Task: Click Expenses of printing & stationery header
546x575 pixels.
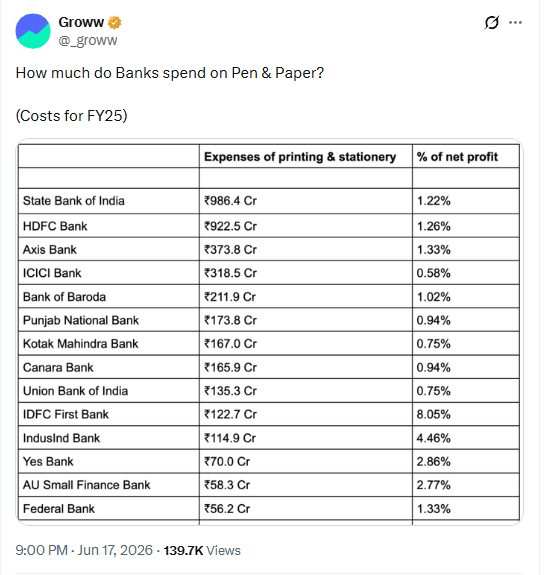Action: [x=300, y=157]
